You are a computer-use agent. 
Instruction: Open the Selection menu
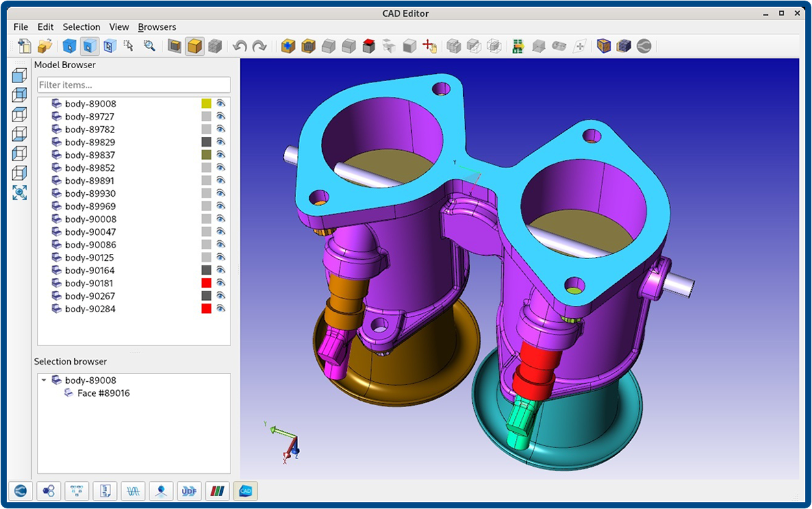click(81, 27)
